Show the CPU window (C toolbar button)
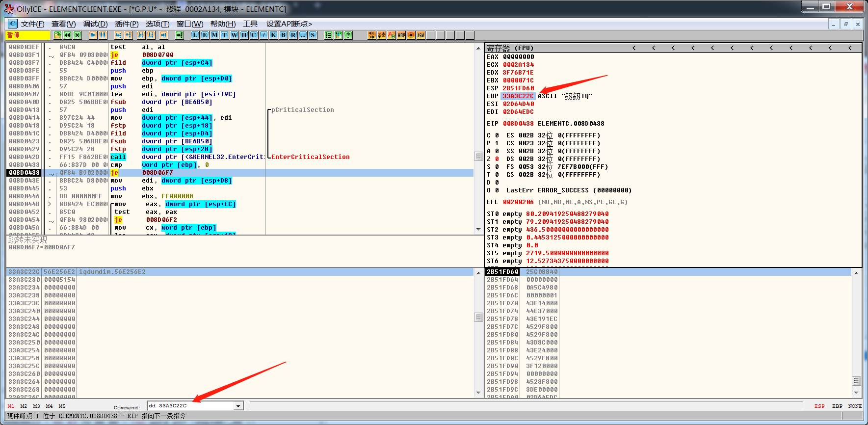Screen dimensions: 868x425 click(x=254, y=35)
